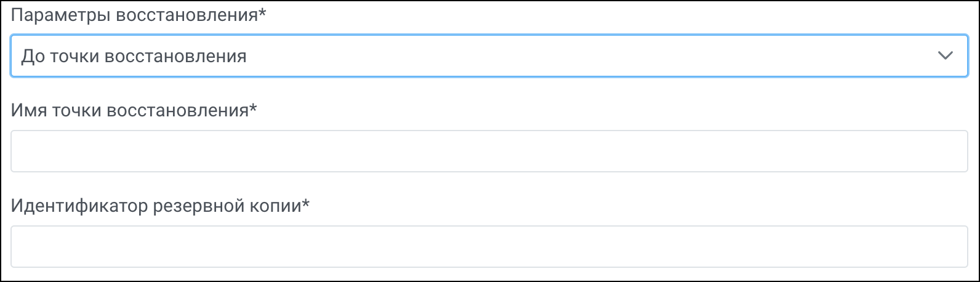The image size is (980, 282).
Task: Click 'До точки восстановления' selected value
Action: pos(134,57)
